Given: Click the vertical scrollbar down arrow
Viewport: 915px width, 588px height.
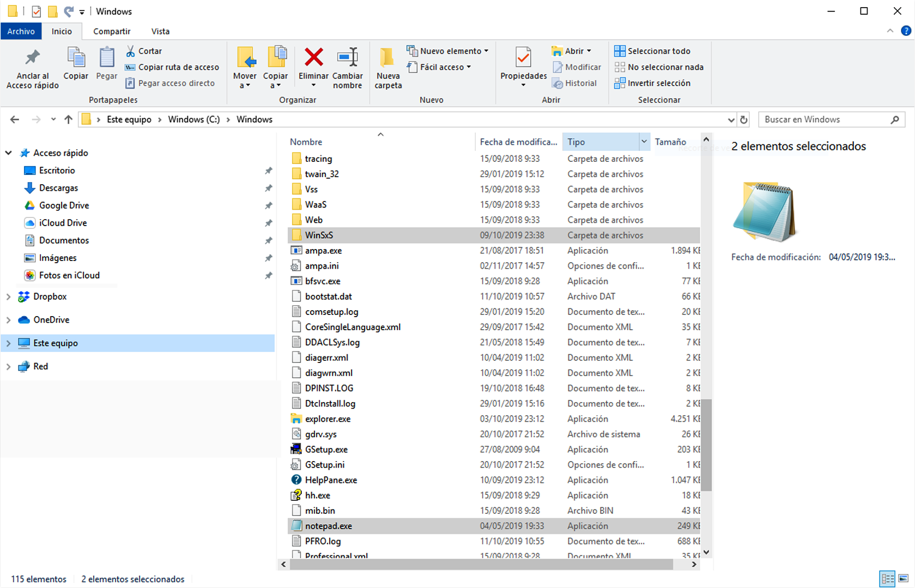Looking at the screenshot, I should (706, 552).
